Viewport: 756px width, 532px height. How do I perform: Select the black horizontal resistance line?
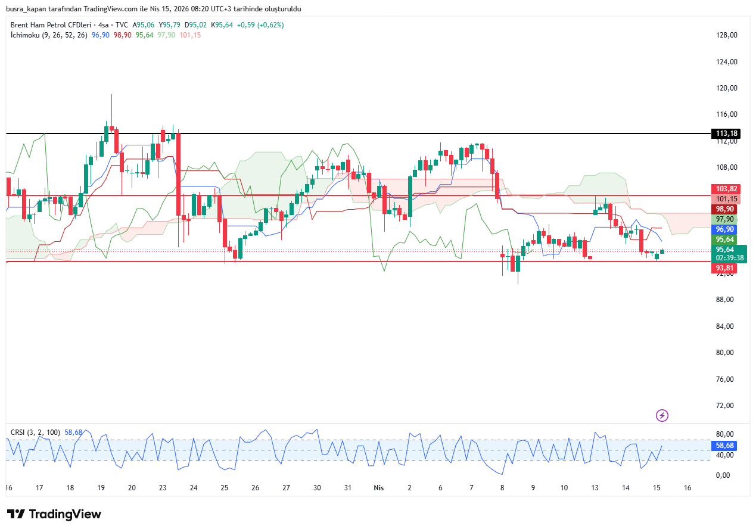(357, 133)
